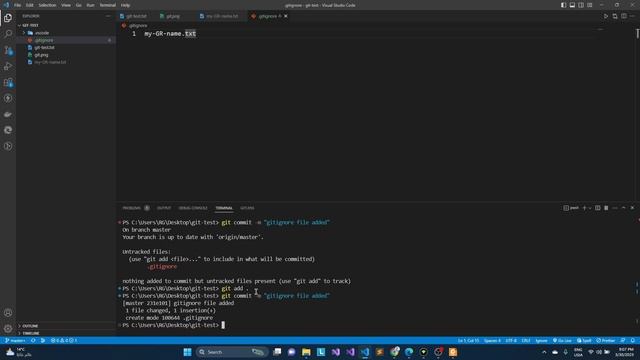Screen dimensions: 640x360
Task: Click master branch in status bar
Action: tap(15, 340)
